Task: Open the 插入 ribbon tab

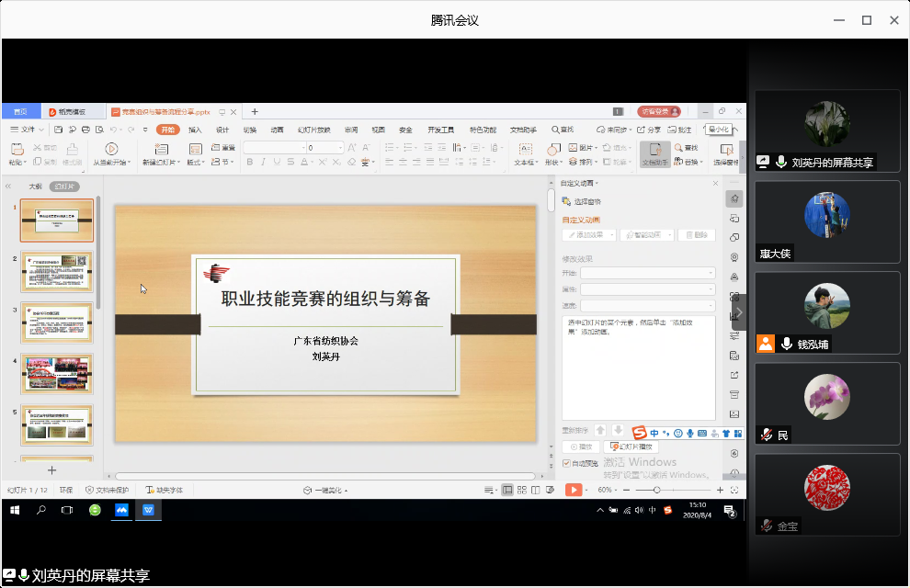Action: click(195, 130)
